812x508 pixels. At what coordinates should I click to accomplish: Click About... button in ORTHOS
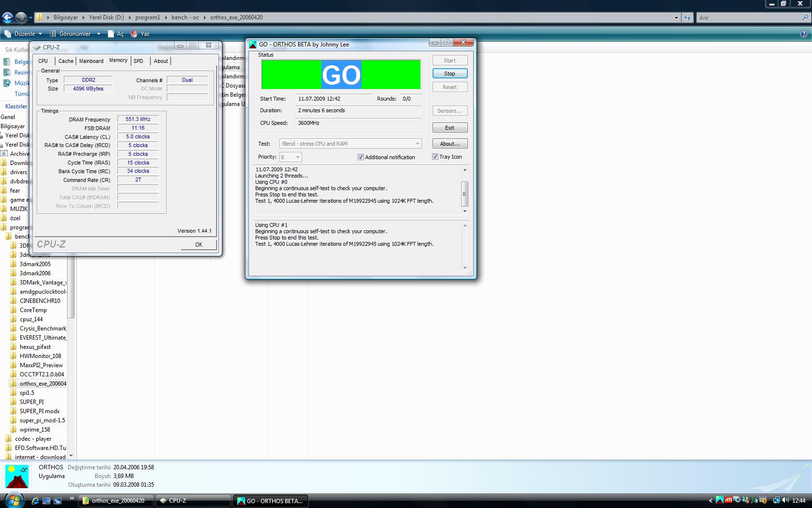449,144
